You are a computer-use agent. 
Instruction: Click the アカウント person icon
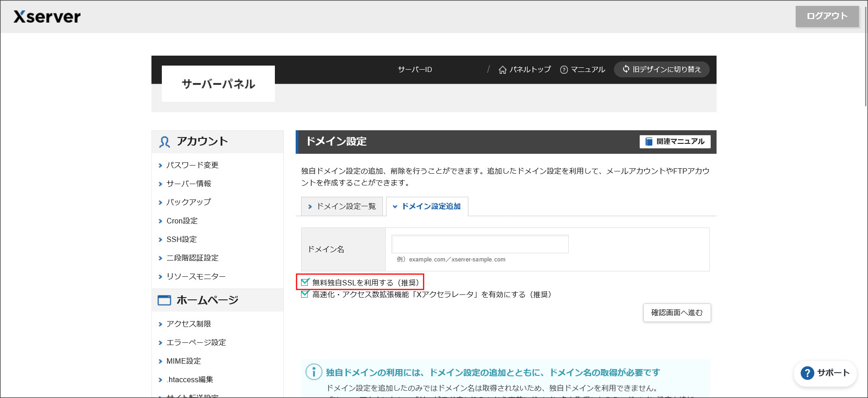pos(164,142)
